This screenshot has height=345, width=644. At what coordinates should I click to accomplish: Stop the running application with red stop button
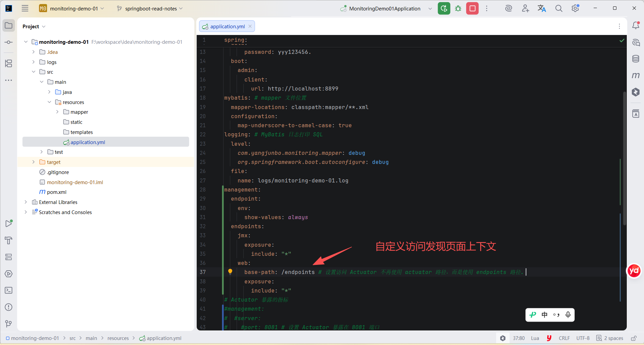pos(472,8)
